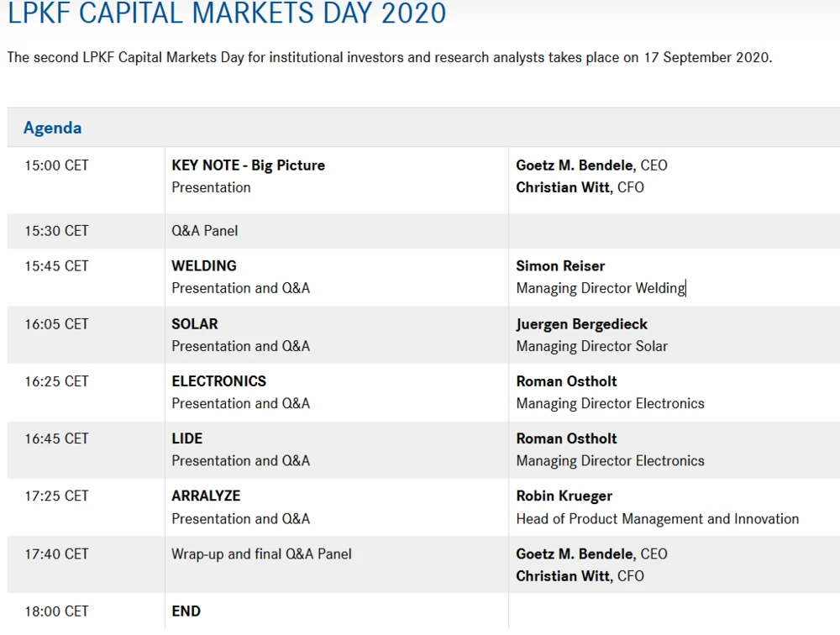The height and width of the screenshot is (635, 840).
Task: Click the WELDING session title
Action: tap(204, 266)
